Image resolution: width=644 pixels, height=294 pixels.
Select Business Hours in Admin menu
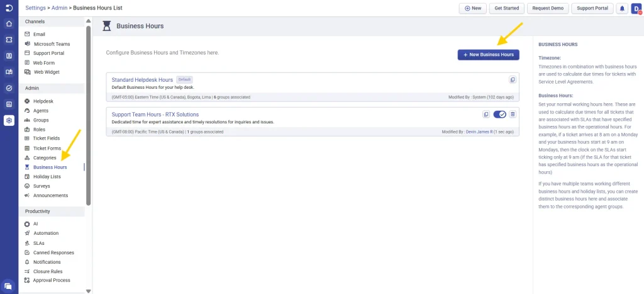point(50,167)
